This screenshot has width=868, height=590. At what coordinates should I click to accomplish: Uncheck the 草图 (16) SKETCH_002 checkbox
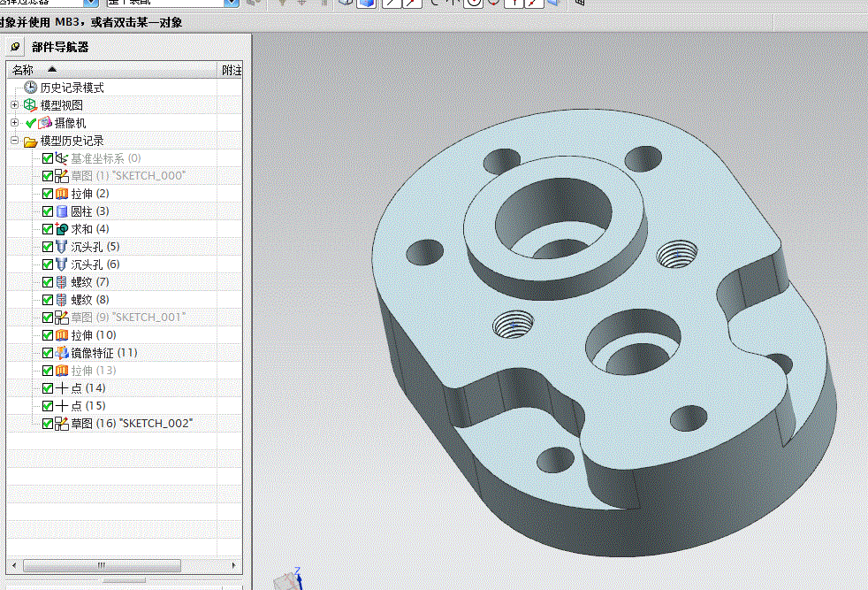point(48,424)
